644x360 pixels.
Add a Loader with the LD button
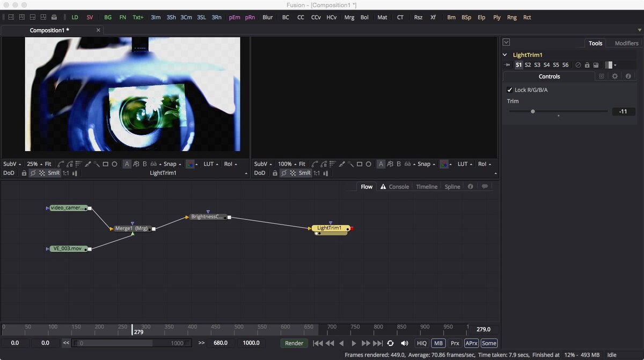(75, 17)
